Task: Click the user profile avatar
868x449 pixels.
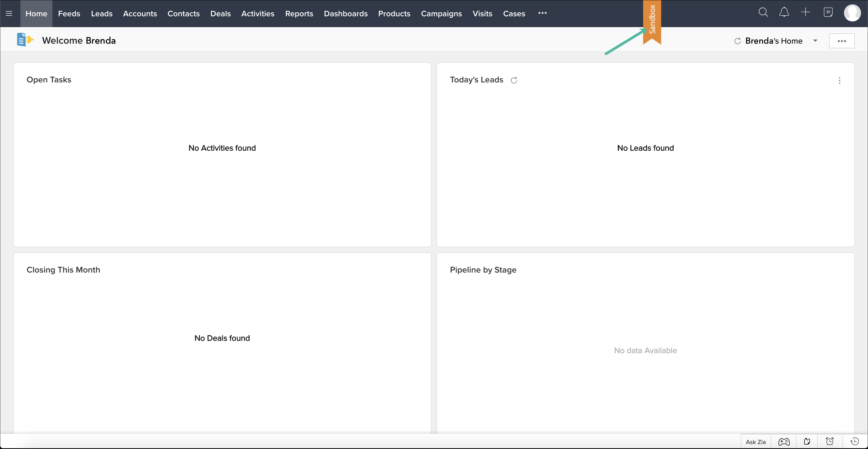Action: point(852,13)
